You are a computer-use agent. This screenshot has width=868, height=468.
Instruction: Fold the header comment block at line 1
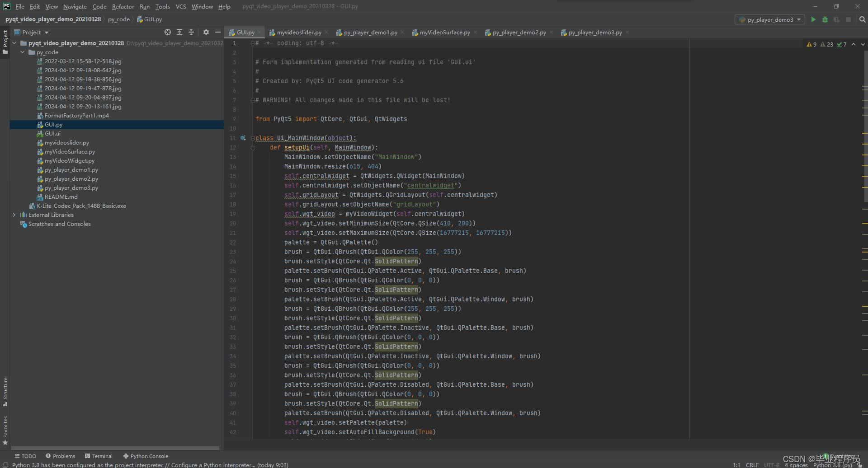[x=253, y=43]
